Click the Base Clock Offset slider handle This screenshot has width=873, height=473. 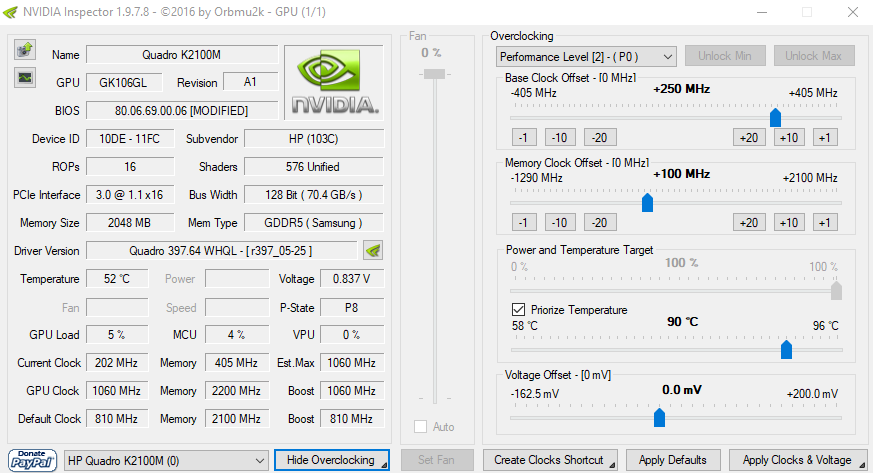point(775,117)
